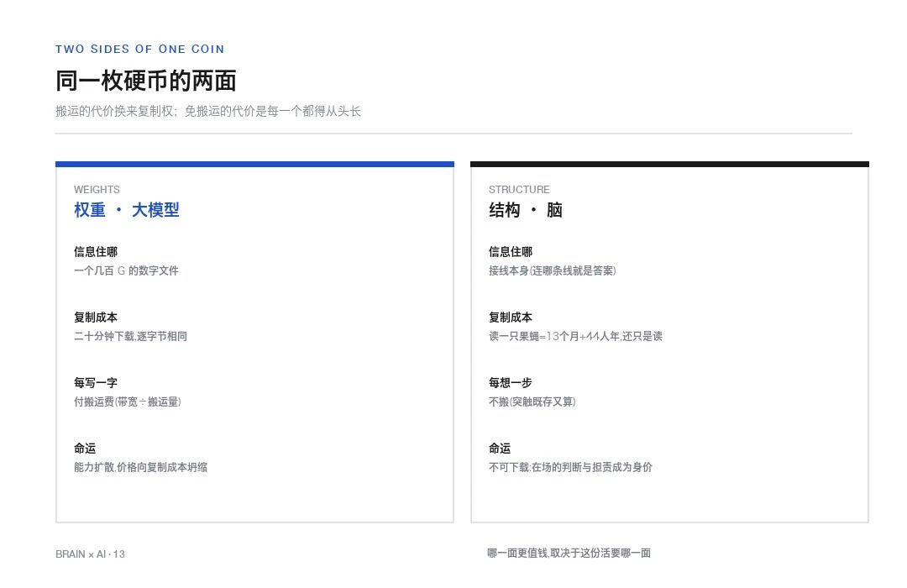Viewport: 907px width, 588px height.
Task: Click the 'TWO SIDES OF ONE COIN' heading
Action: click(140, 50)
